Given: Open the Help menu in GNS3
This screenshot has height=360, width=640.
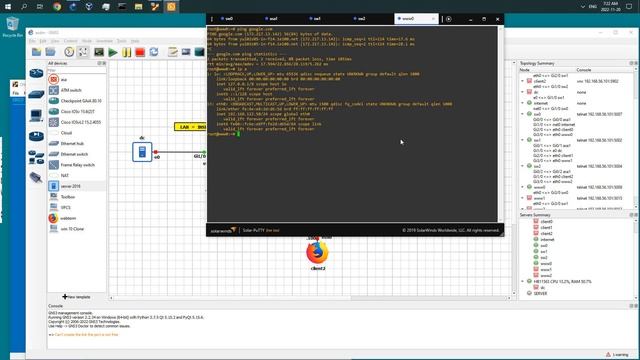Looking at the screenshot, I should (x=135, y=41).
